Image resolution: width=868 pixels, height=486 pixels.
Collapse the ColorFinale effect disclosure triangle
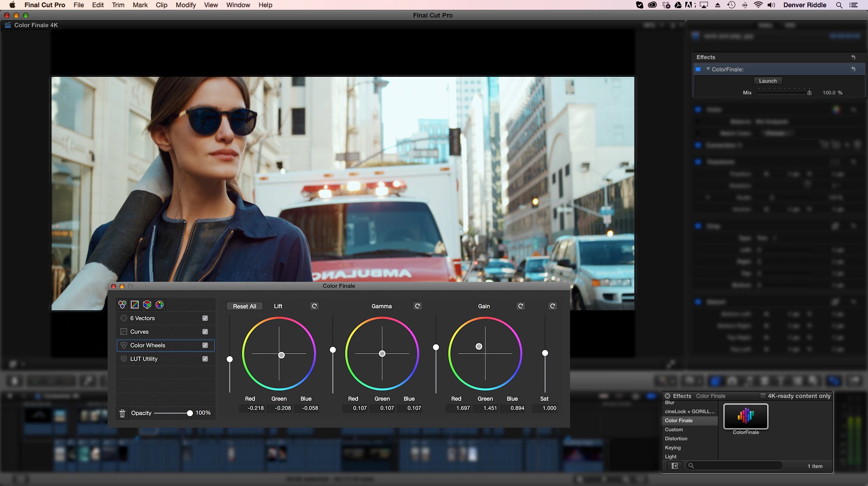coord(708,69)
